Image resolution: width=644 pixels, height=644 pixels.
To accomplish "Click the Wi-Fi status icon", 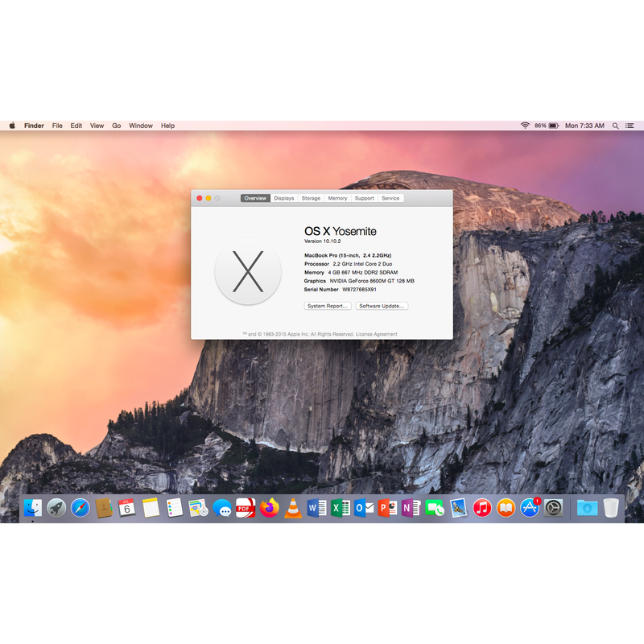I will coord(525,126).
